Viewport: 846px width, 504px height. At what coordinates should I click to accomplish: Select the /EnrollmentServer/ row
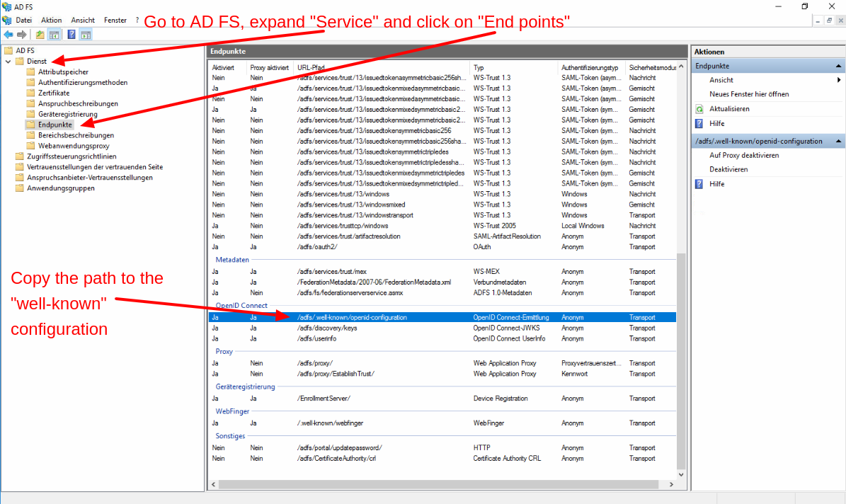pyautogui.click(x=442, y=399)
